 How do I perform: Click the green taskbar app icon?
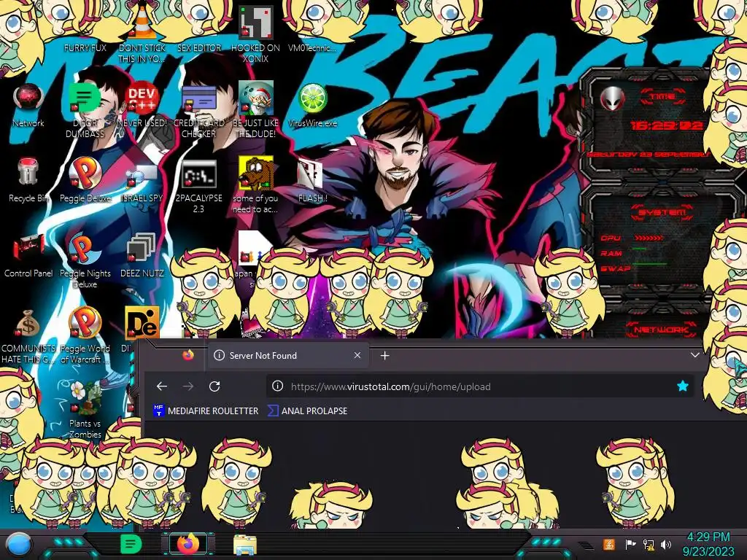tap(131, 545)
